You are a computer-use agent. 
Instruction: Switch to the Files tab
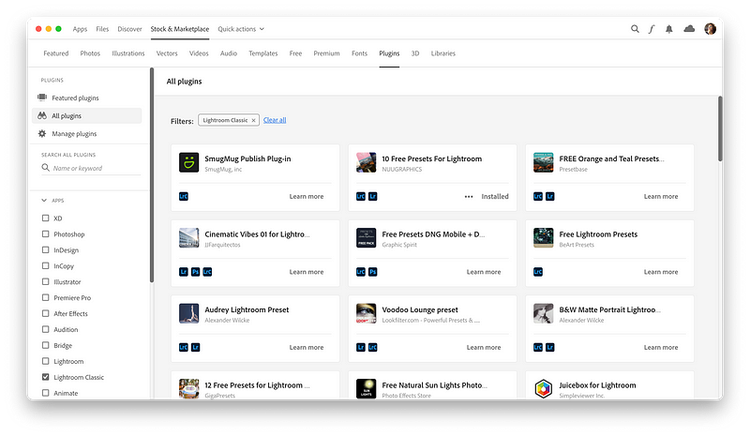(102, 29)
